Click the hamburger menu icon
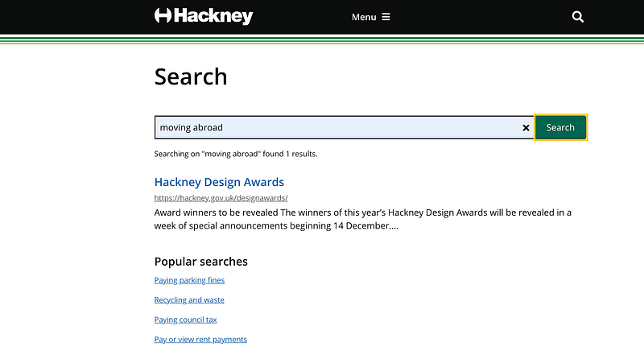The height and width of the screenshot is (351, 644). 386,17
